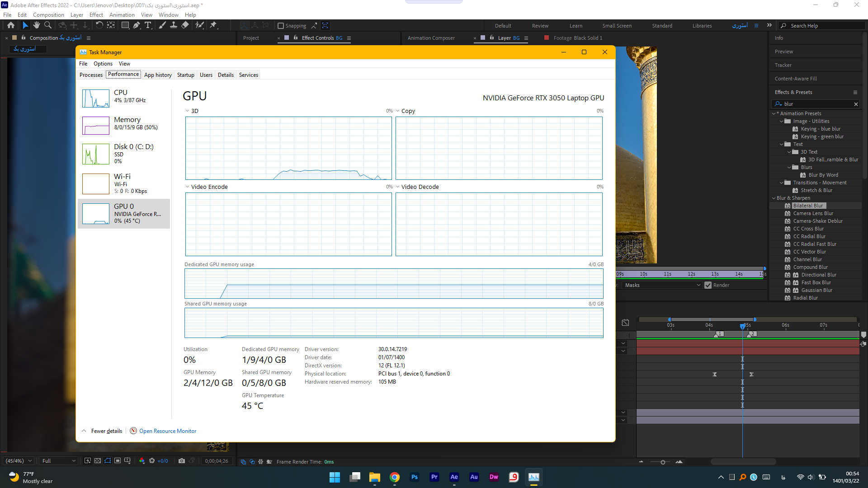Screen dimensions: 868x488
Task: Click the Zoom tool icon
Action: click(x=47, y=25)
